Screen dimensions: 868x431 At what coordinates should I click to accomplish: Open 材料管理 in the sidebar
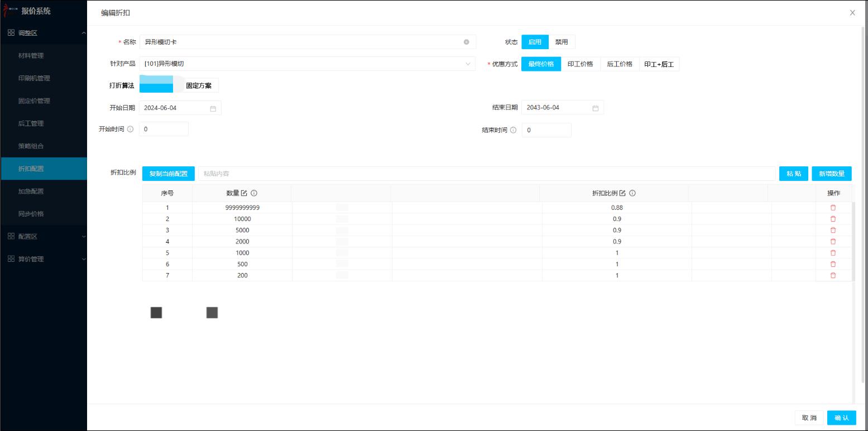tap(31, 56)
